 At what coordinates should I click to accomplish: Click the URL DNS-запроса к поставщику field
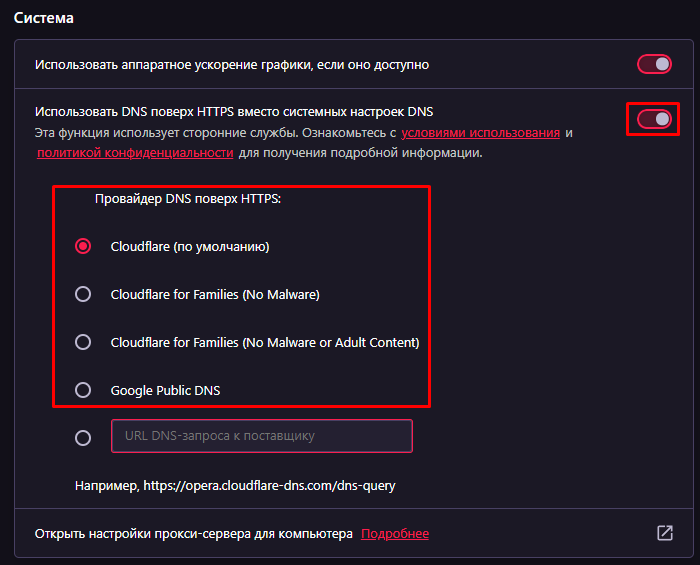pos(262,436)
